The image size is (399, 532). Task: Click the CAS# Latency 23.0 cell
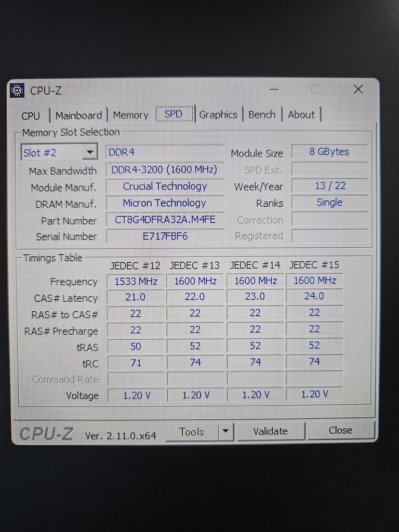tap(255, 296)
